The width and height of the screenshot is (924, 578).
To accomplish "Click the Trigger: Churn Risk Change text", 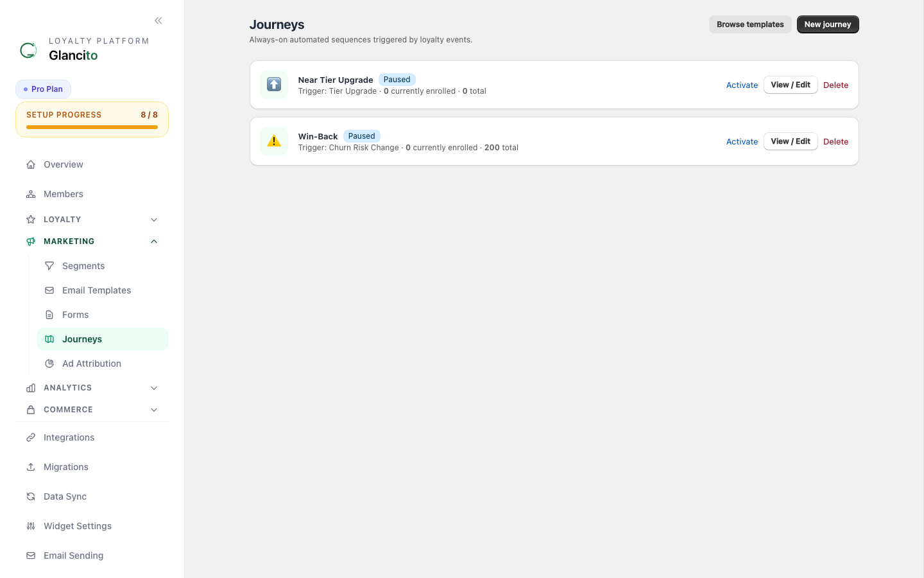I will point(348,148).
